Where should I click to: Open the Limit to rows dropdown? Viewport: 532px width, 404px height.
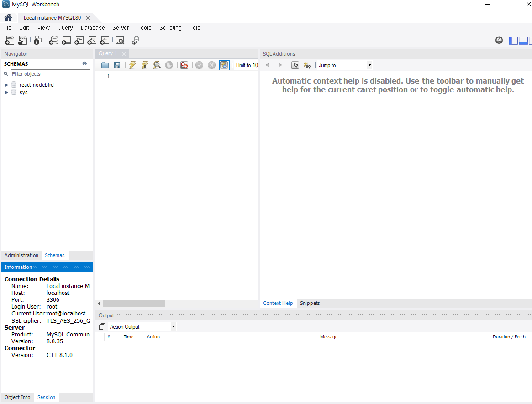(x=247, y=65)
